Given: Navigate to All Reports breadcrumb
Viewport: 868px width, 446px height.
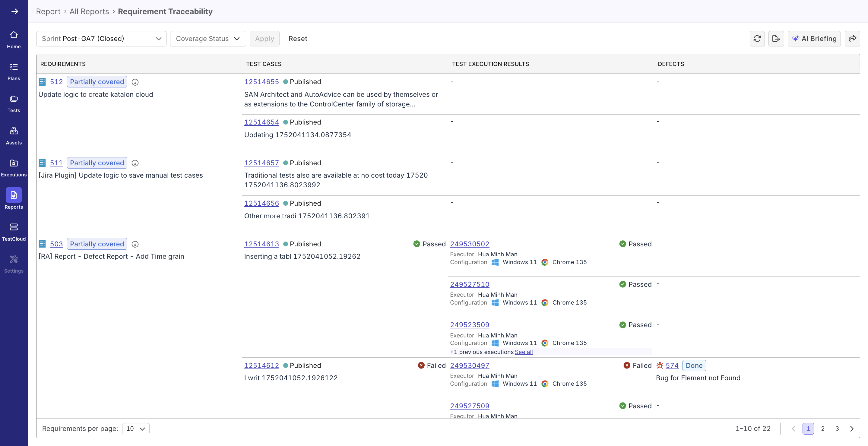Looking at the screenshot, I should click(89, 11).
